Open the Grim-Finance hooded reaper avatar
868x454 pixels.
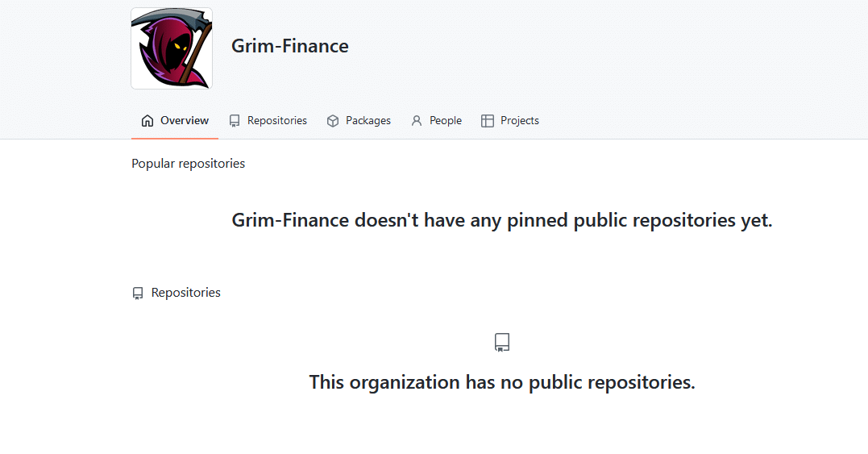[172, 48]
